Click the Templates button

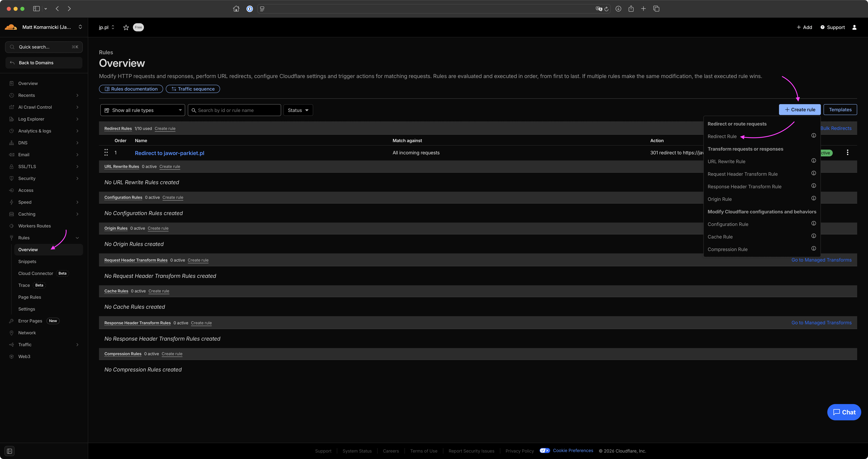click(x=840, y=110)
